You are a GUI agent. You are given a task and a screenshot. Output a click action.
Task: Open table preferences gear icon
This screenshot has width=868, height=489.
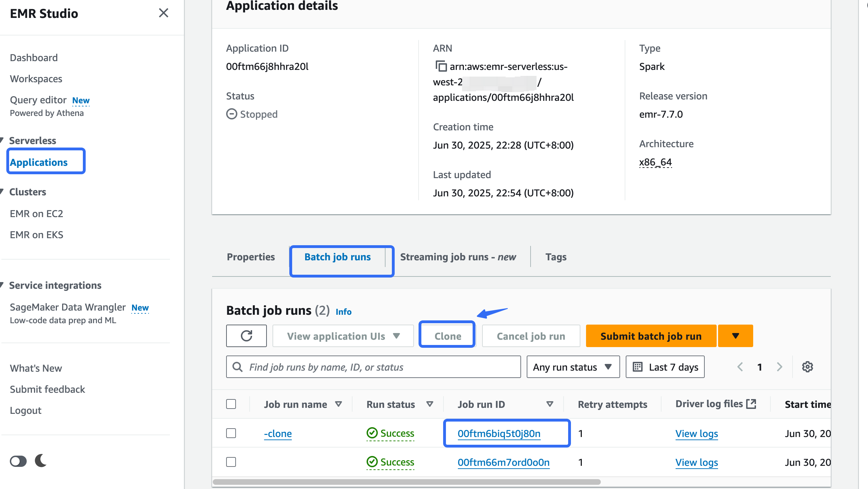[x=807, y=367]
